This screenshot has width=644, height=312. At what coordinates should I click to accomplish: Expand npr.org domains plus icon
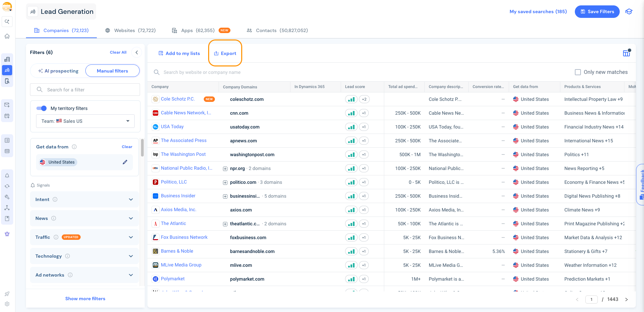tap(225, 169)
